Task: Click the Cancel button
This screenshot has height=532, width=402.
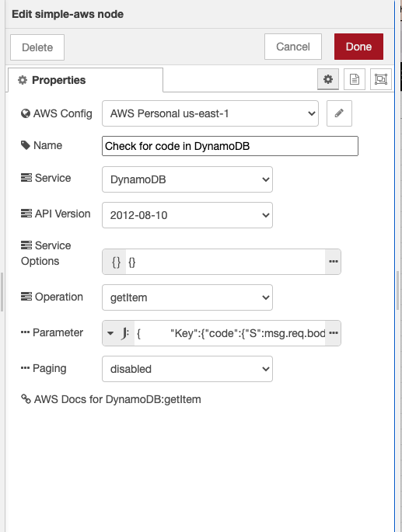Action: 293,47
